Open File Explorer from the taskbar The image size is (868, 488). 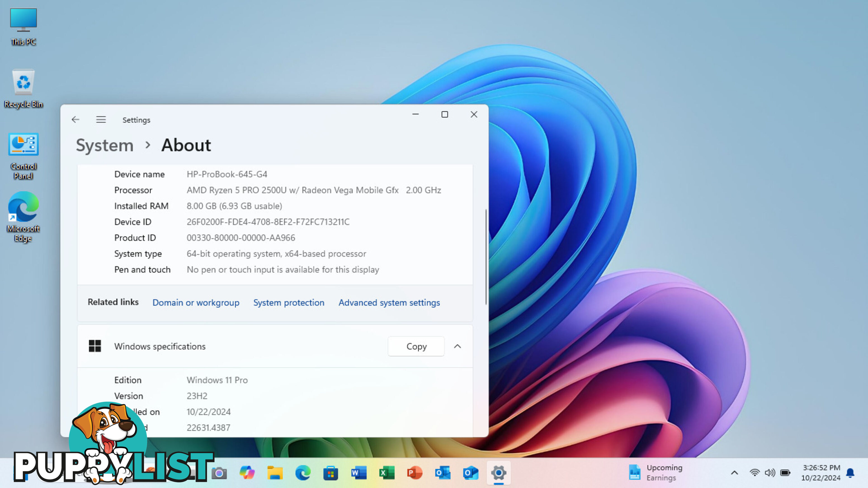pyautogui.click(x=275, y=473)
